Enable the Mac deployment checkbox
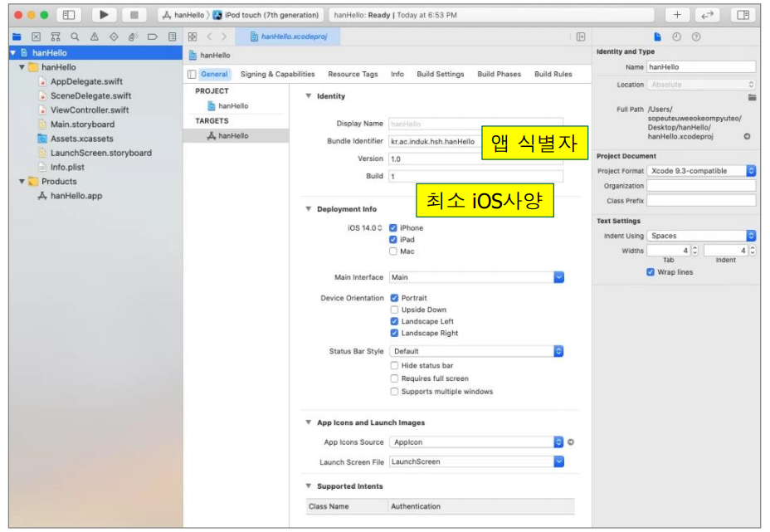Viewport: 770px width, 532px height. pos(392,251)
